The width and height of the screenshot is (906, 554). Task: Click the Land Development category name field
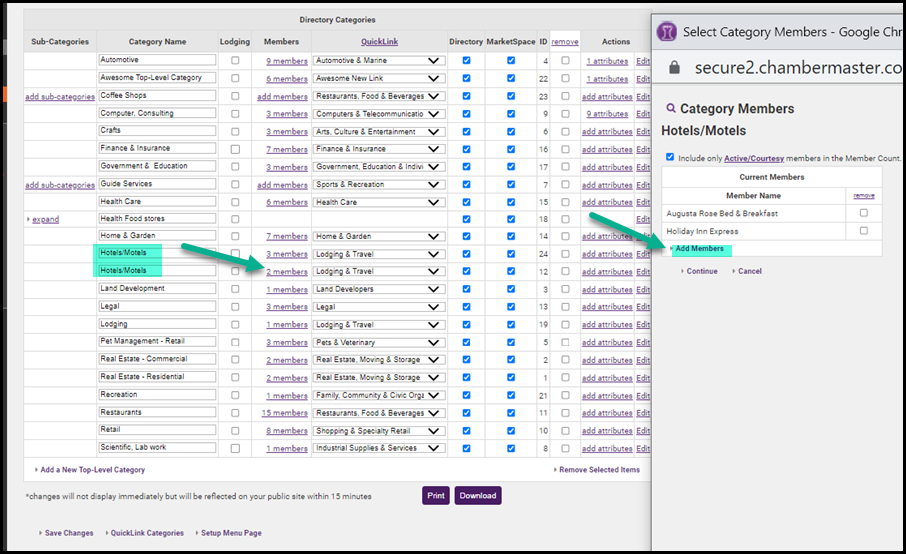(157, 289)
